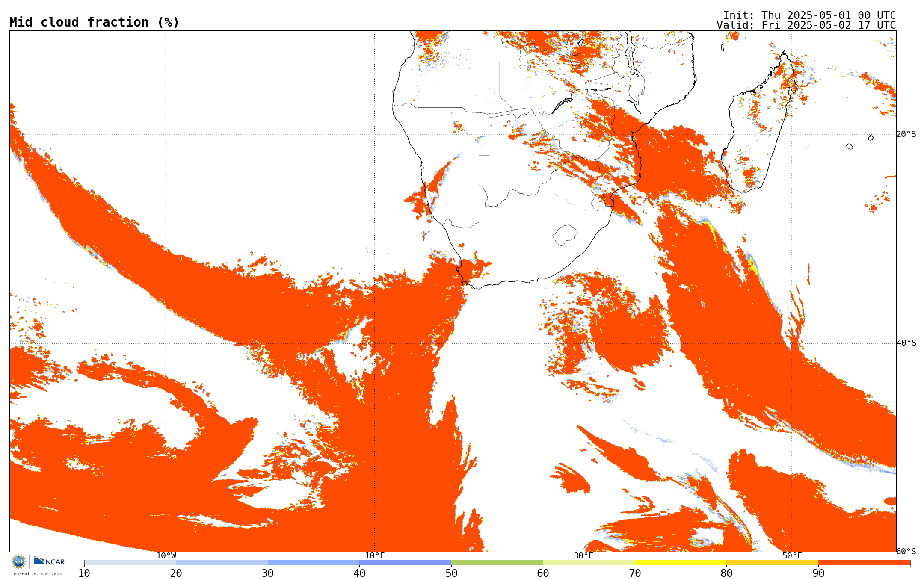Click the small Mauritius island outline
Image resolution: width=924 pixels, height=579 pixels.
(x=871, y=137)
